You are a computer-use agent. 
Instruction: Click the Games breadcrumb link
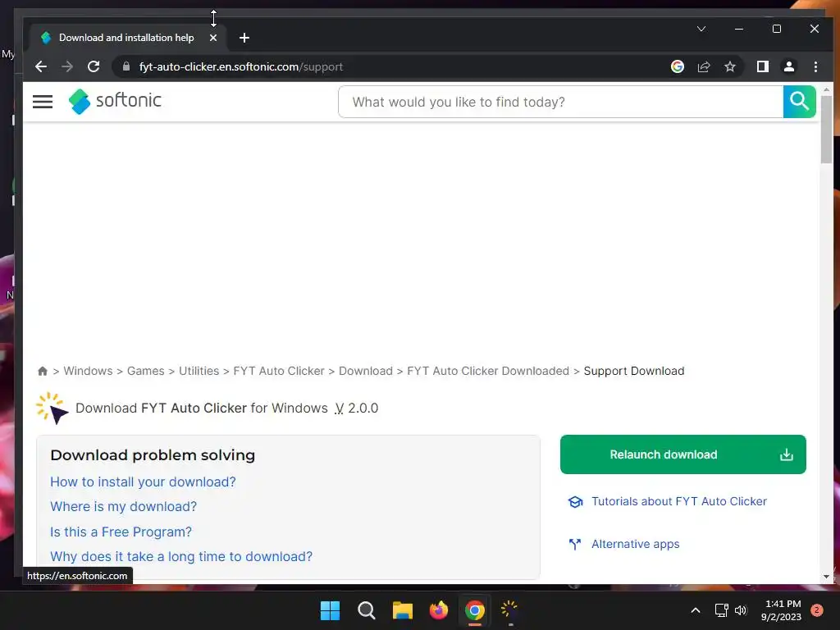point(146,371)
